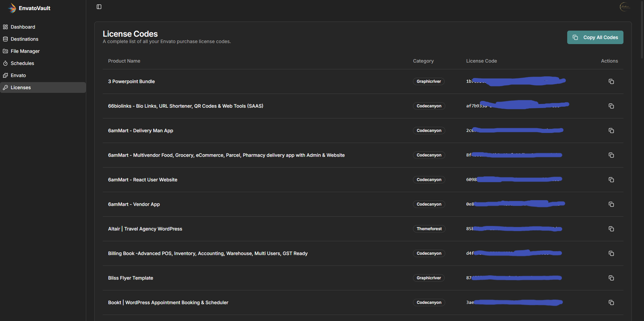Toggle the sidebar panel icon

coord(99,7)
